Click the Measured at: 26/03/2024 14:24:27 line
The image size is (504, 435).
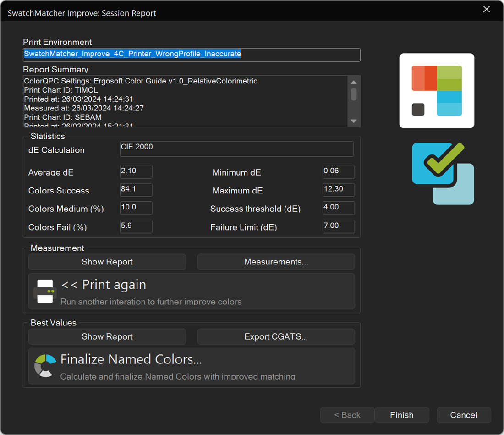(84, 108)
